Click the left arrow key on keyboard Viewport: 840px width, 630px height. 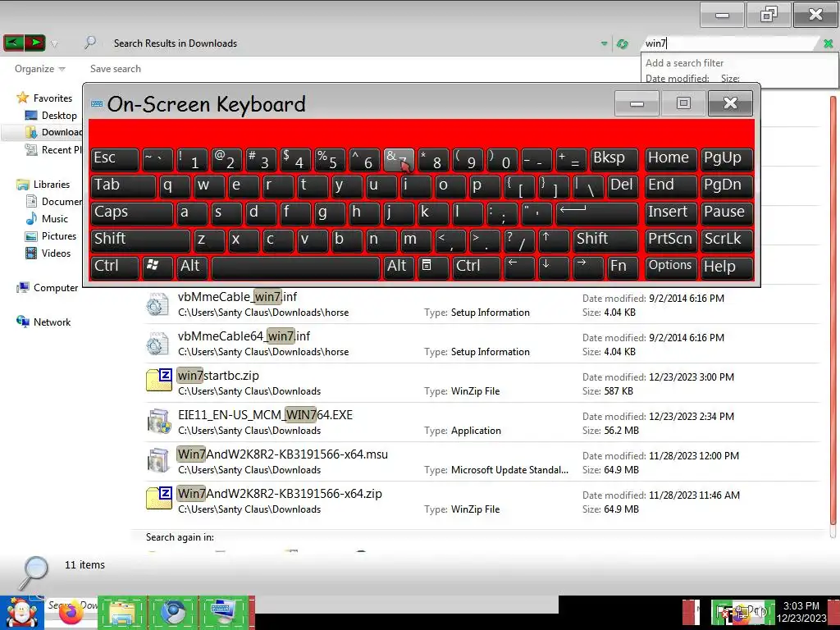click(519, 267)
